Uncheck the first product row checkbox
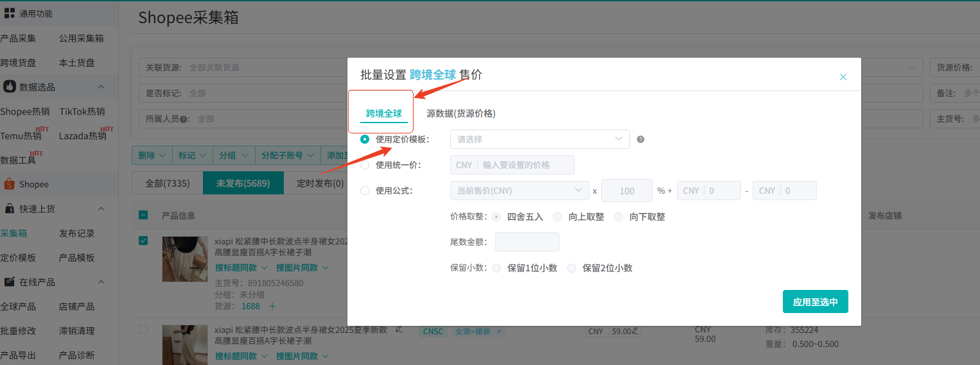Image resolution: width=980 pixels, height=365 pixels. point(143,241)
